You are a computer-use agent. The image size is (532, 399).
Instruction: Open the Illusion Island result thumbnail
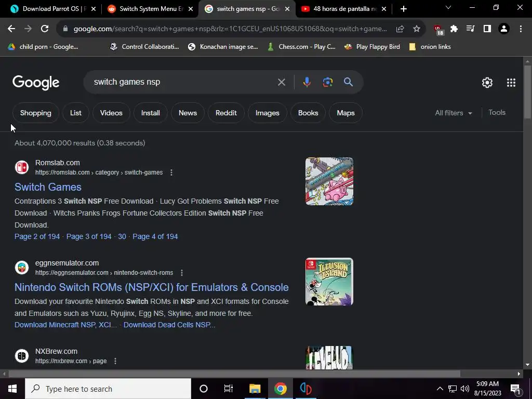point(329,282)
